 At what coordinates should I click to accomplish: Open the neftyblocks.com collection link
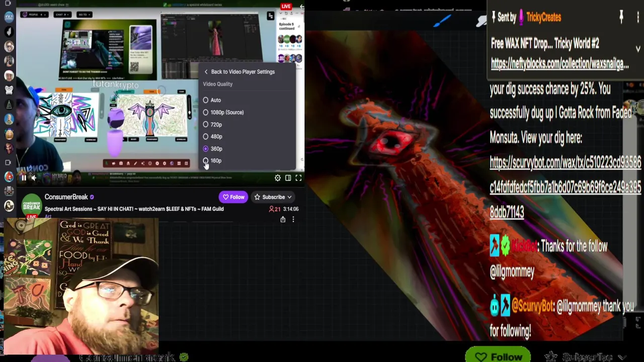(559, 64)
